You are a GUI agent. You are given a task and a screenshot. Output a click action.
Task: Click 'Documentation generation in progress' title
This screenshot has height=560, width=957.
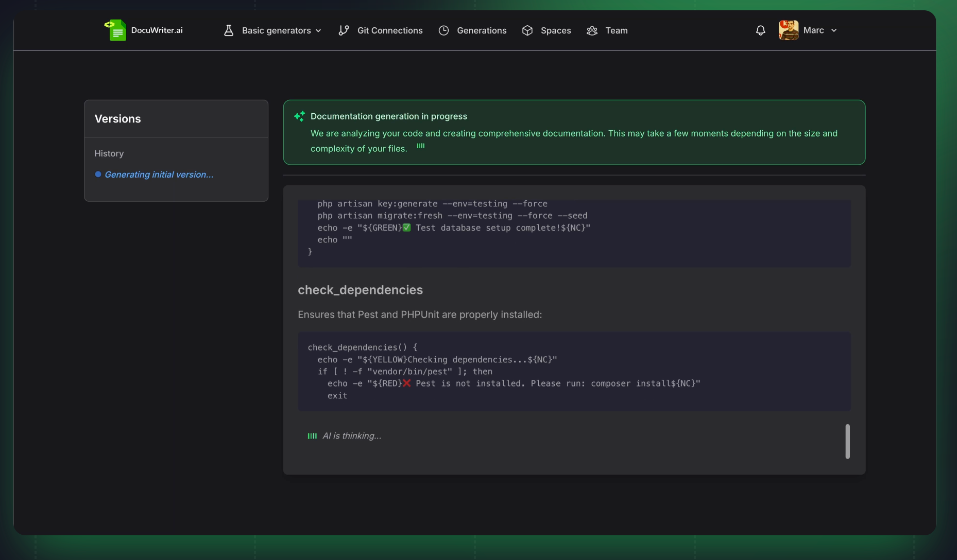[389, 116]
